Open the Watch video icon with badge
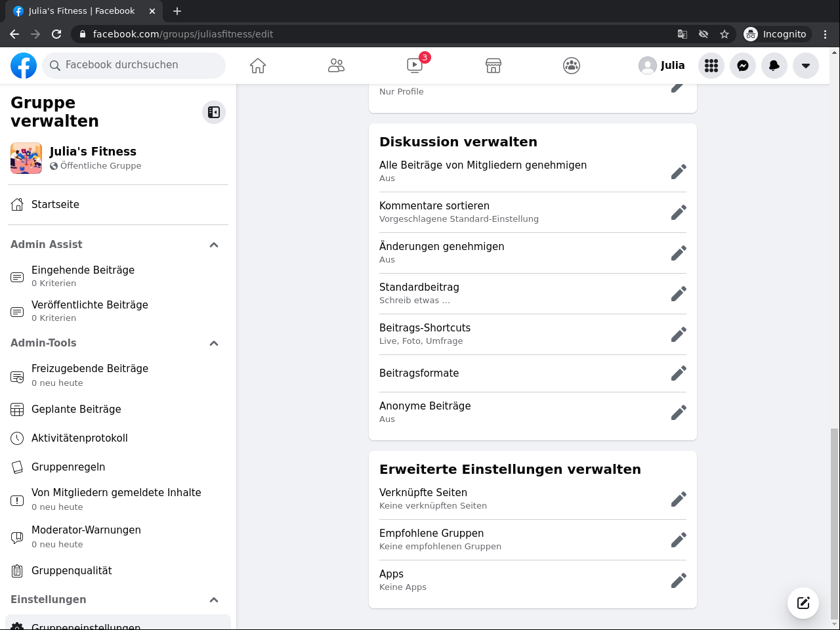 (415, 66)
